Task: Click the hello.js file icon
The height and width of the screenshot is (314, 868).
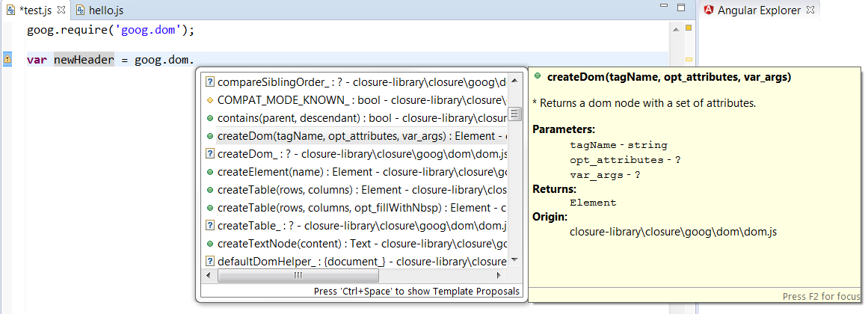Action: tap(80, 10)
